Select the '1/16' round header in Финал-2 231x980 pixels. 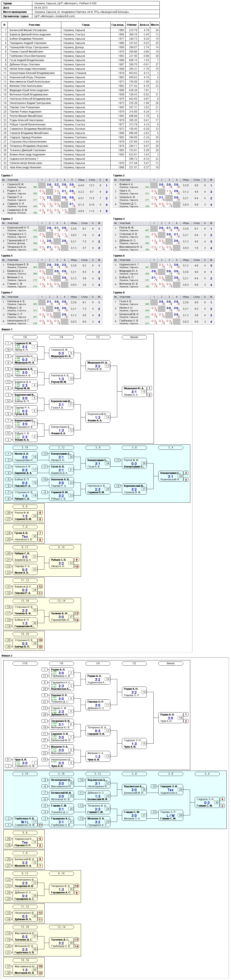[x=25, y=663]
